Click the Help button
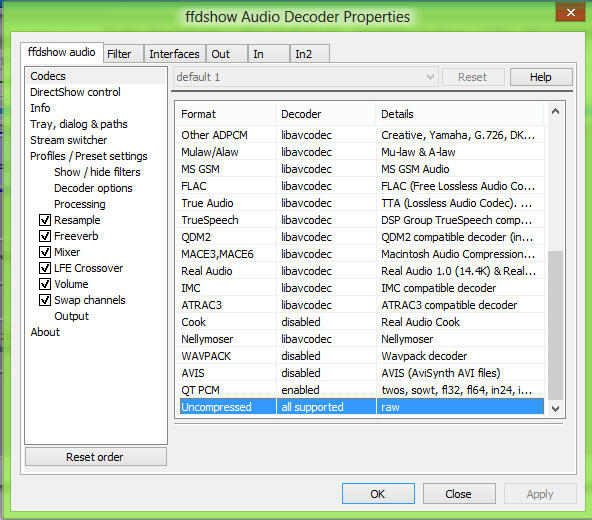The width and height of the screenshot is (592, 520). tap(541, 77)
